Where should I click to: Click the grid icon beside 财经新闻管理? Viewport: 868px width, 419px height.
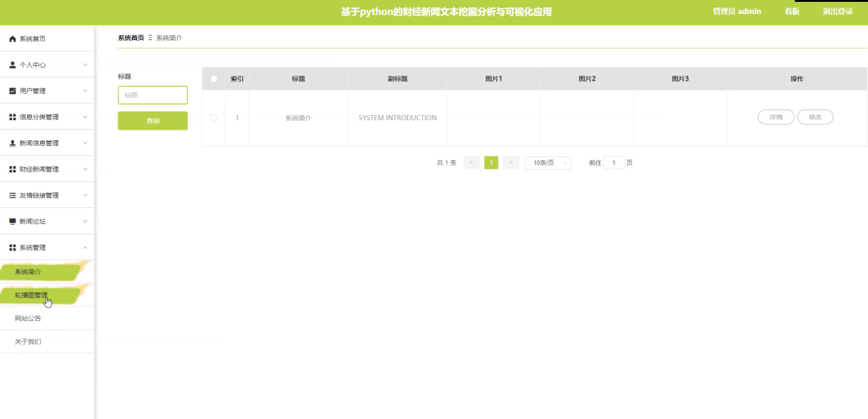click(x=13, y=169)
